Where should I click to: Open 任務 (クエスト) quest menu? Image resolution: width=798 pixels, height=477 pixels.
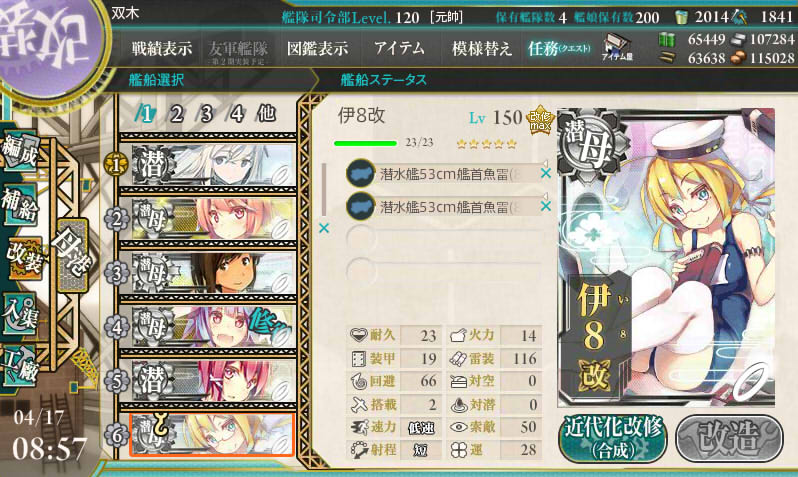559,49
